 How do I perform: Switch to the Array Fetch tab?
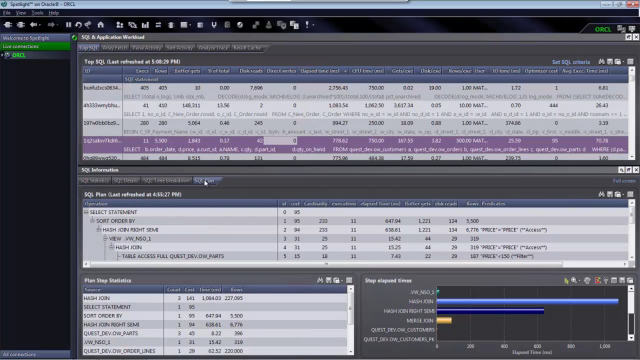(x=115, y=48)
